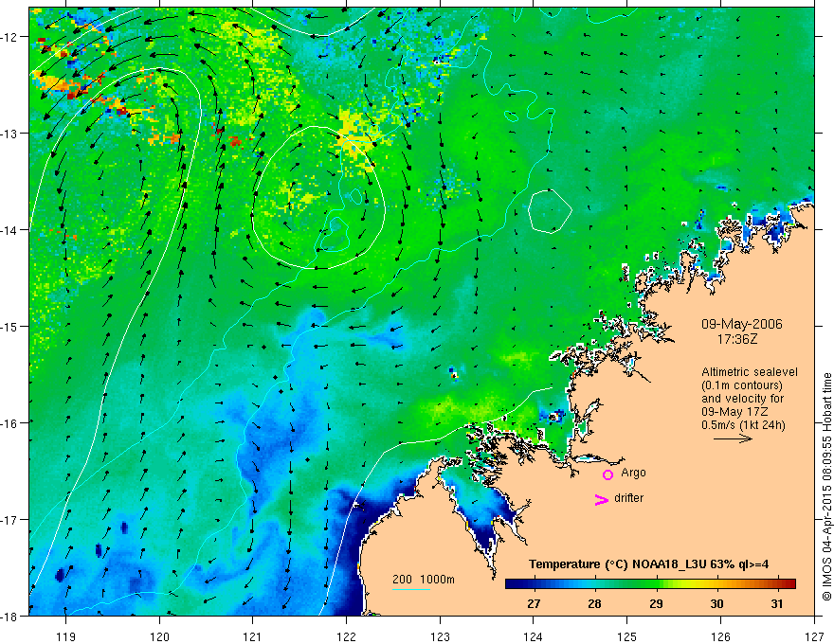
Task: Click the 0.5m/s velocity scale arrow
Action: click(733, 438)
